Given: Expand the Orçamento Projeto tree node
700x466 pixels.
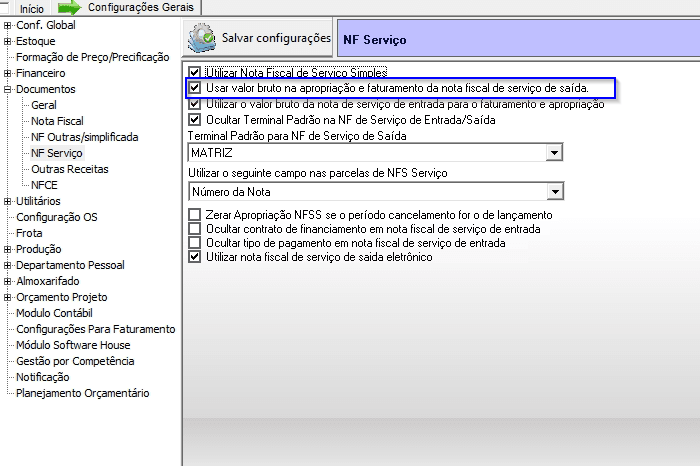Looking at the screenshot, I should 7,297.
